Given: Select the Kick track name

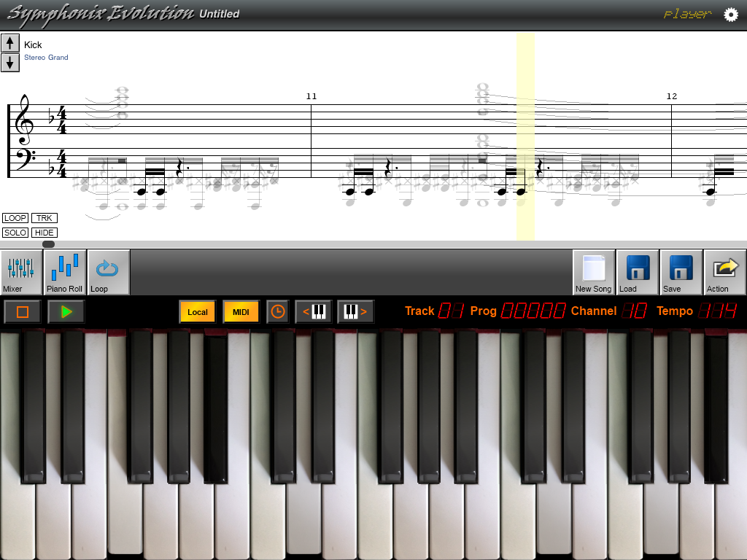Looking at the screenshot, I should [x=33, y=44].
